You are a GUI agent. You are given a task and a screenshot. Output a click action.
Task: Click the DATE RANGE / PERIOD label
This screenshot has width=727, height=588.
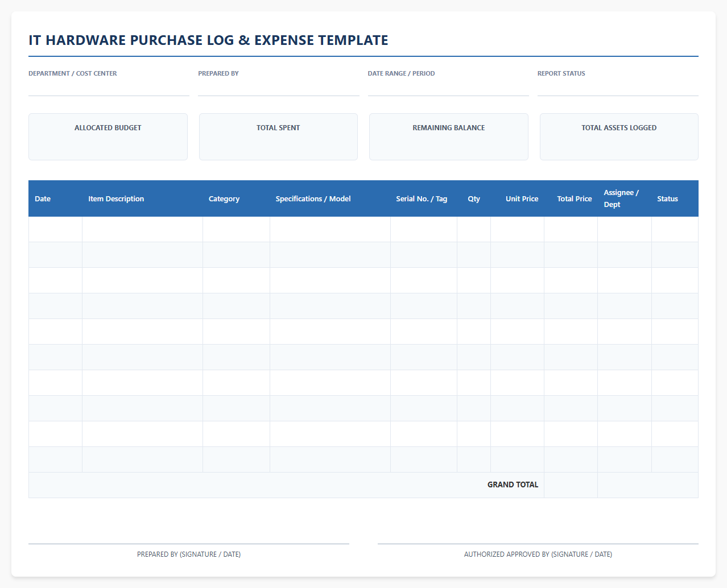(x=401, y=73)
